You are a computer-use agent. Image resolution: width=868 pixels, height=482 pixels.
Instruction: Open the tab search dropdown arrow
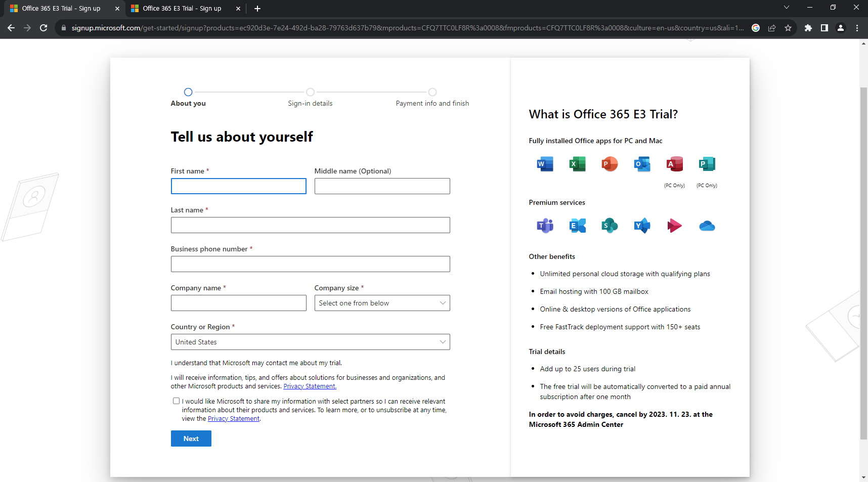786,7
